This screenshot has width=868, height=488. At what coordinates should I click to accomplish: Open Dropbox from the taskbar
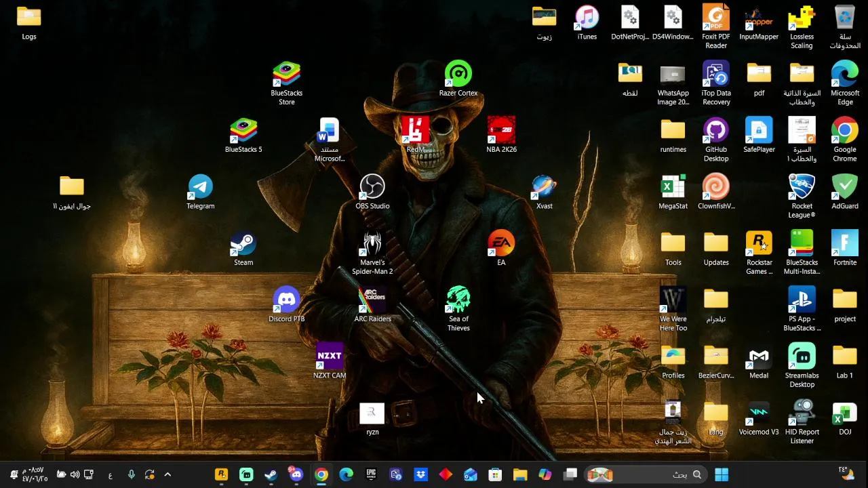pos(420,474)
